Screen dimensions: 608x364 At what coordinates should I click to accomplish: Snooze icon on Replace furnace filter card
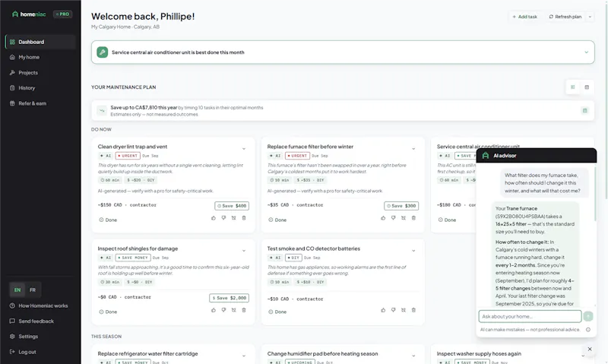404,218
